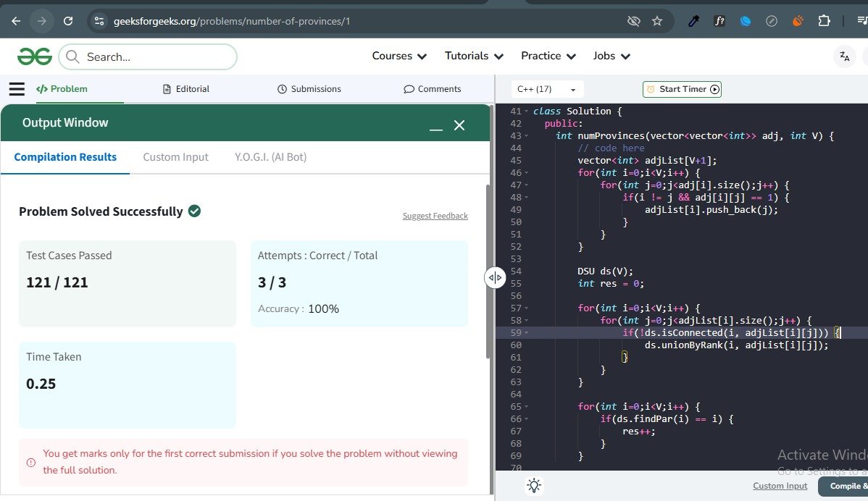
Task: Collapse code fold at line 41
Action: (527, 111)
